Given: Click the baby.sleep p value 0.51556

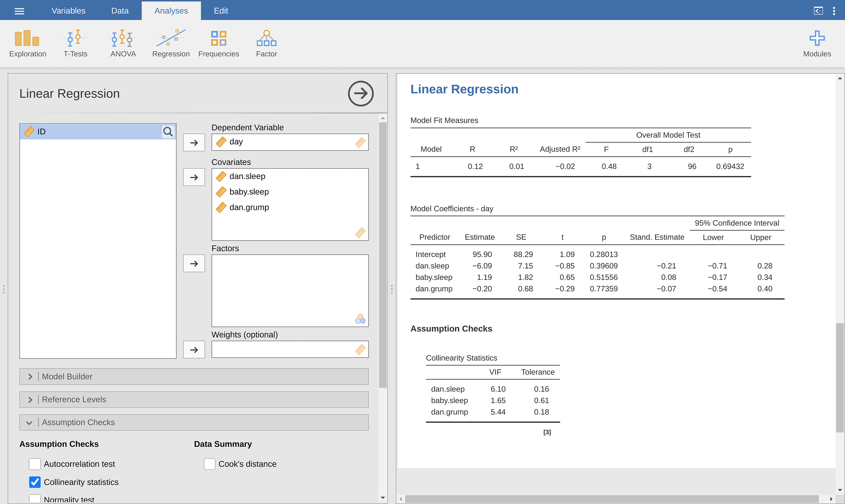Looking at the screenshot, I should coord(604,277).
